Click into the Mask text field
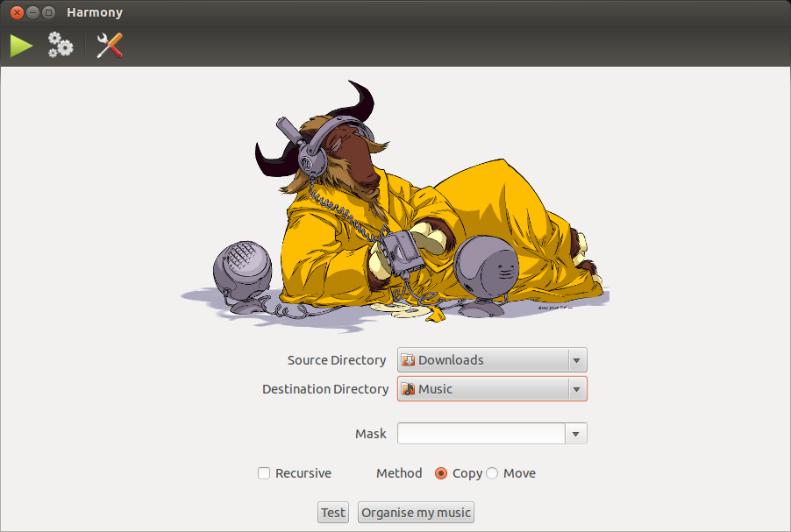This screenshot has width=791, height=532. [481, 434]
